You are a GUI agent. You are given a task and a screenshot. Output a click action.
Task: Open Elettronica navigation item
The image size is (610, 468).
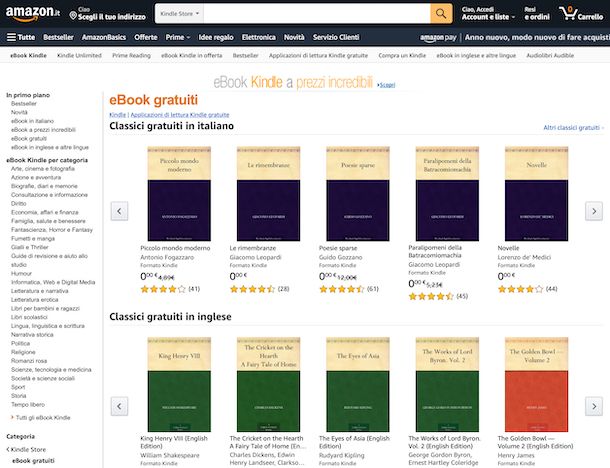coord(259,37)
